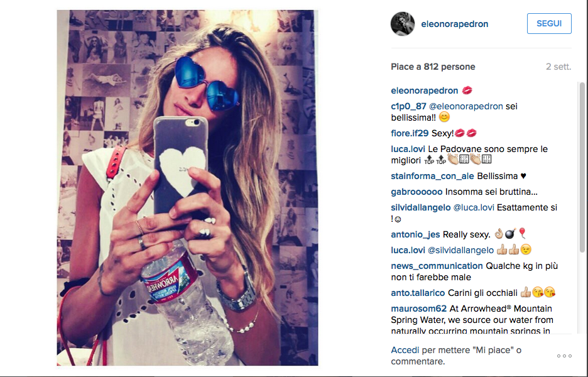Click the SEGUI follow button

click(x=549, y=24)
